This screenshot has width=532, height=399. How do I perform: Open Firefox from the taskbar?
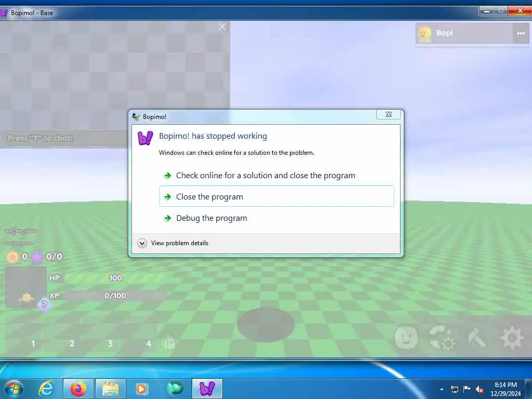click(x=78, y=389)
